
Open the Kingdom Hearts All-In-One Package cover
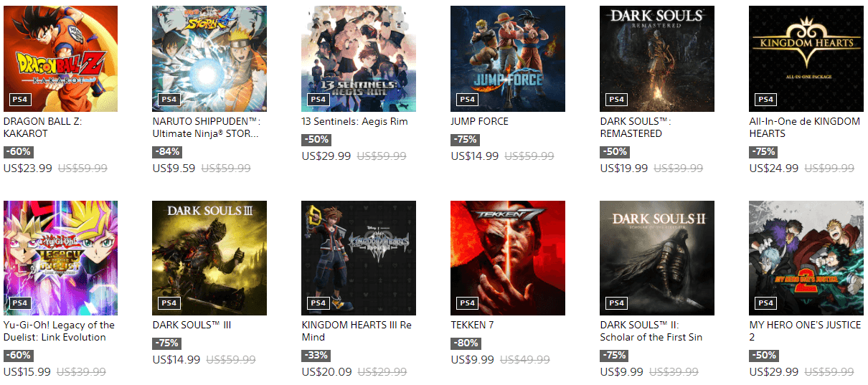(x=806, y=59)
